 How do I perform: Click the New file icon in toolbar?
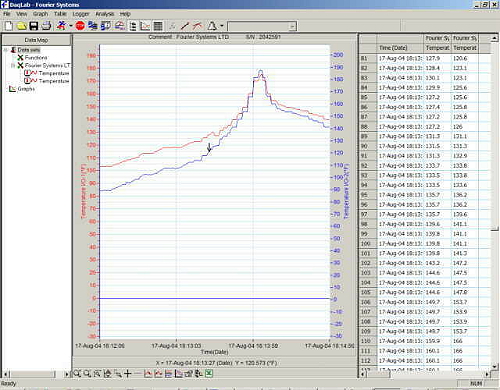pyautogui.click(x=9, y=26)
